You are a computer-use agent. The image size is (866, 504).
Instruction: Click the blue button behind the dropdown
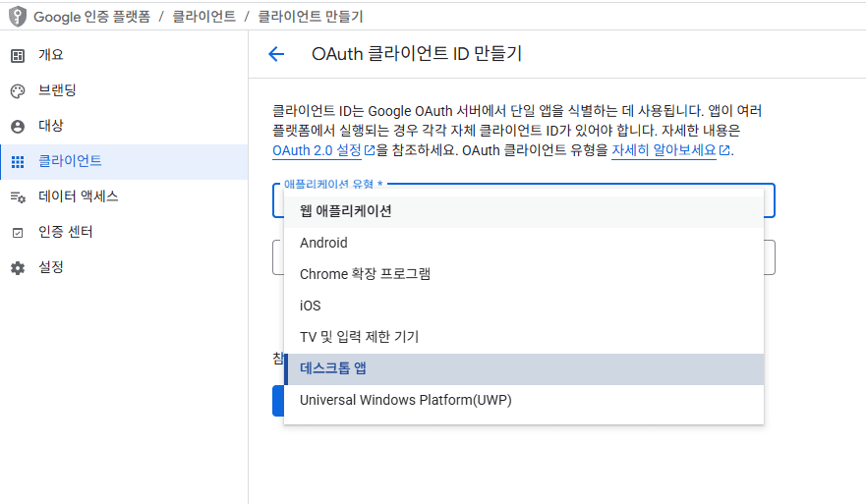pos(278,401)
